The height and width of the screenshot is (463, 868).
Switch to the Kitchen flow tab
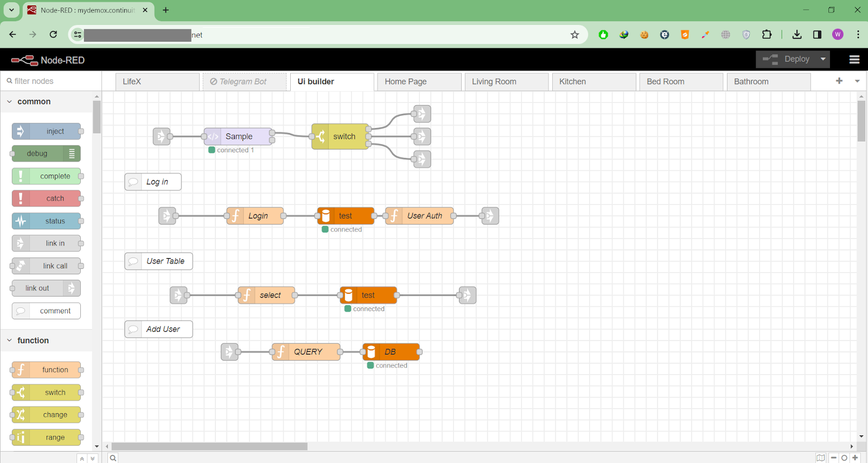[594, 82]
